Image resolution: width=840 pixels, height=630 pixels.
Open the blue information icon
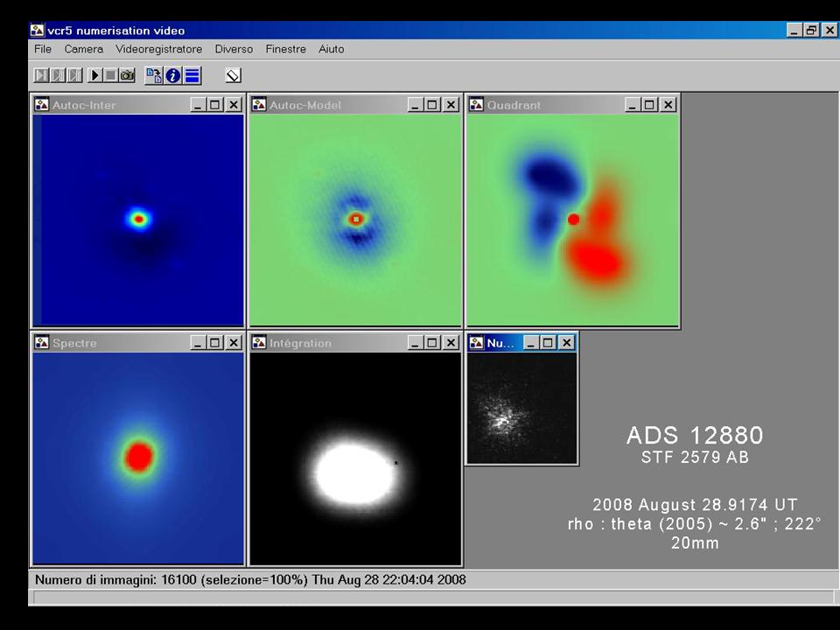(172, 75)
